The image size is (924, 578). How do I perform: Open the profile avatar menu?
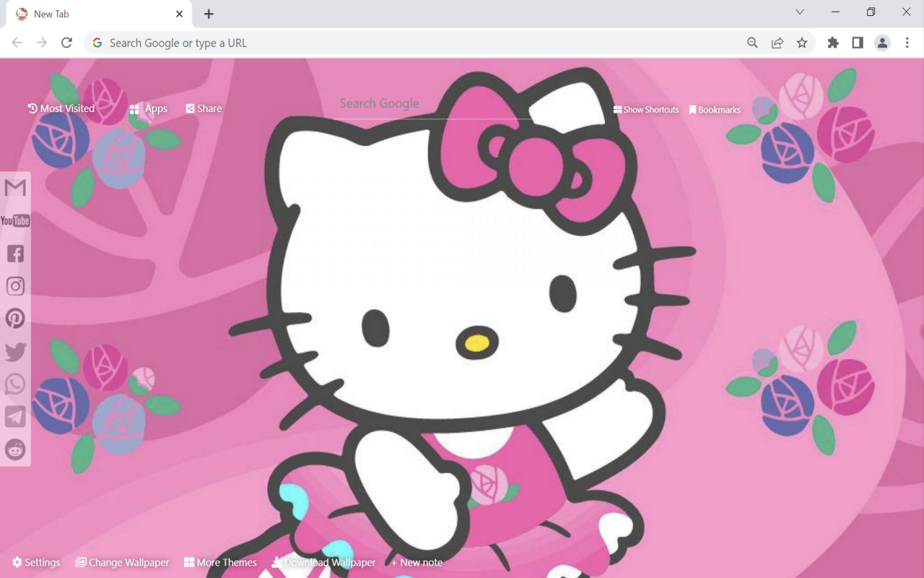[x=882, y=43]
